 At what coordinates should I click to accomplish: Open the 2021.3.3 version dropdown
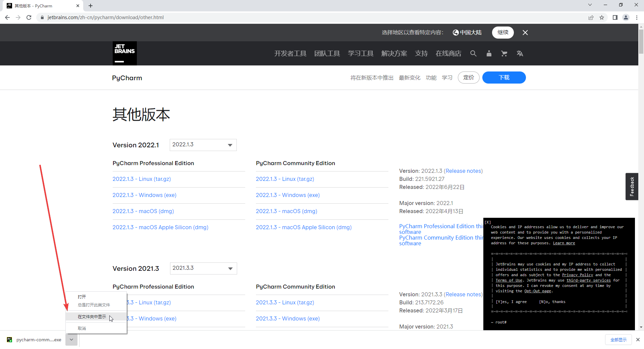click(x=203, y=268)
